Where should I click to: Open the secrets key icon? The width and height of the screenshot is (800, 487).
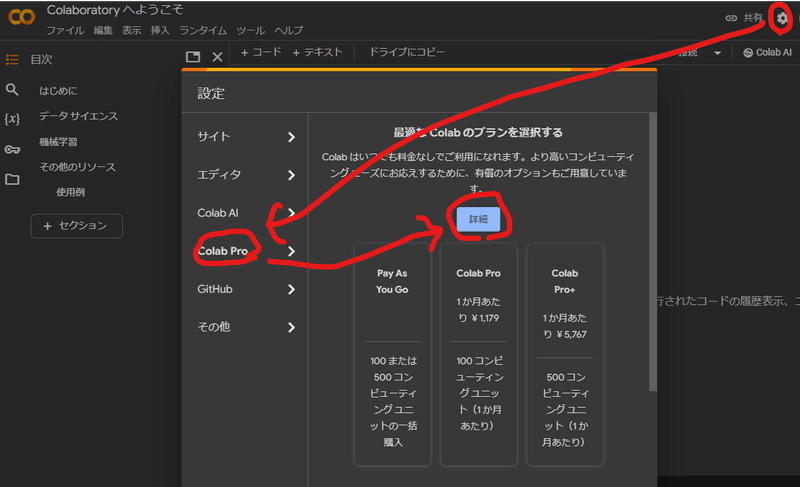click(x=12, y=149)
